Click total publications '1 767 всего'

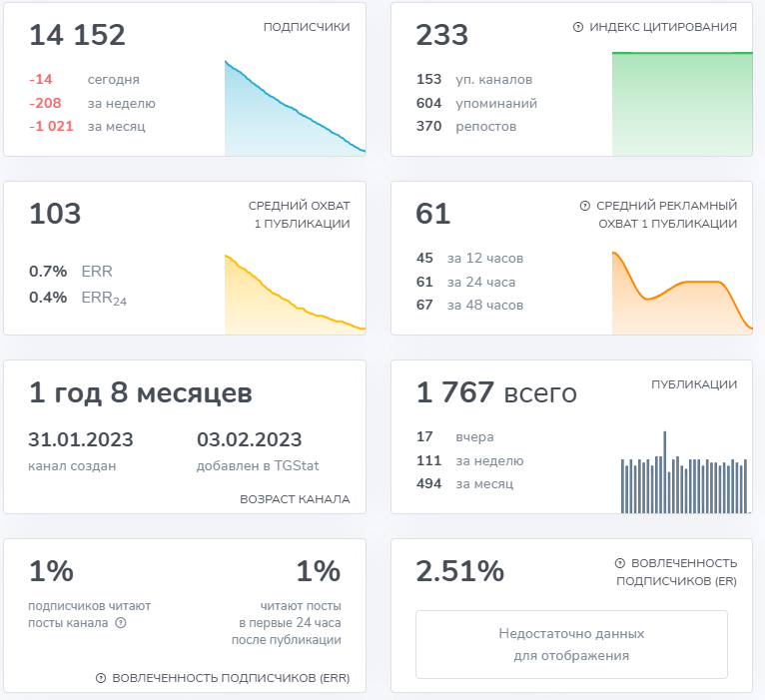click(x=496, y=392)
